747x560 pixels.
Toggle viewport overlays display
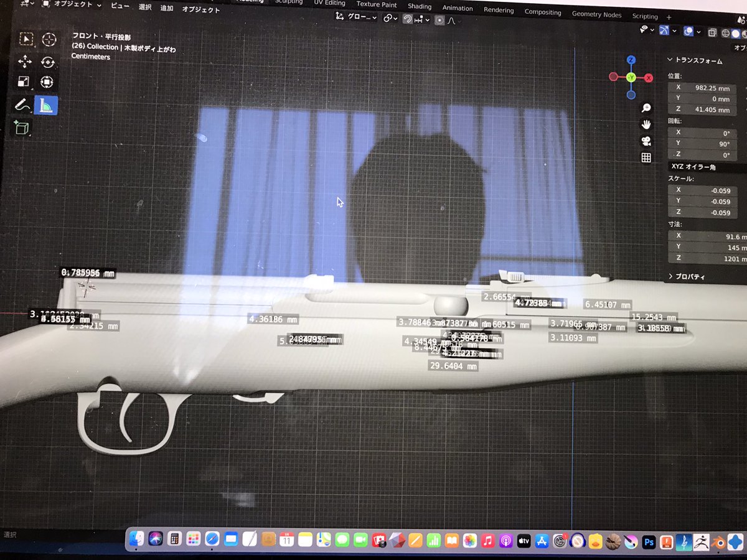688,32
